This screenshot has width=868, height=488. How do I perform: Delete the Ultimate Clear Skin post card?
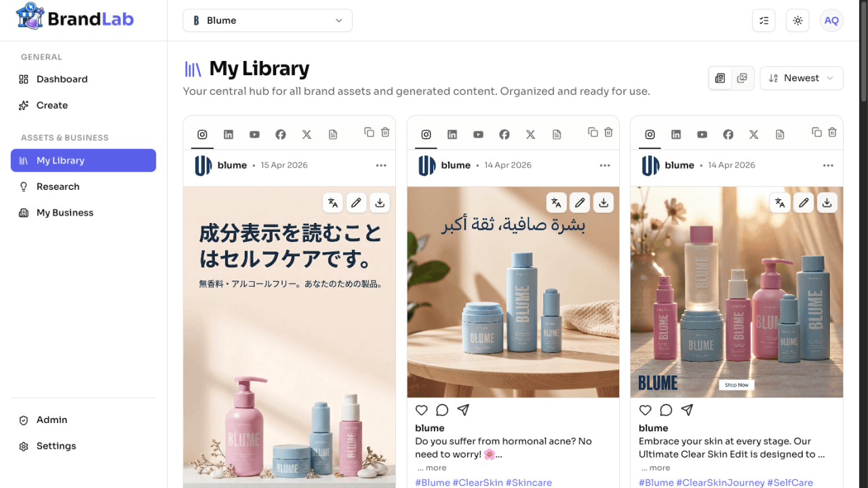pyautogui.click(x=833, y=132)
